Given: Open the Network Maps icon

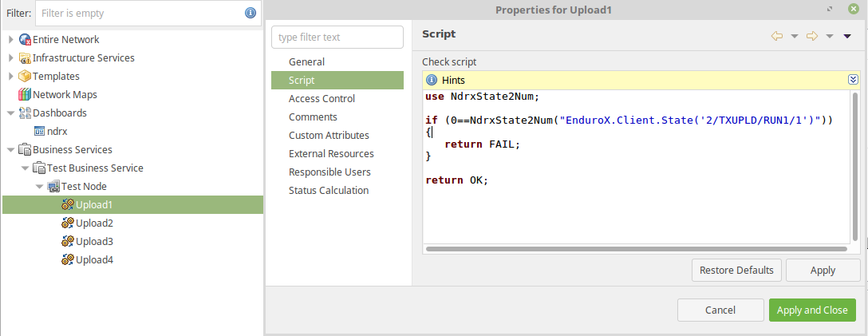Looking at the screenshot, I should (x=25, y=94).
